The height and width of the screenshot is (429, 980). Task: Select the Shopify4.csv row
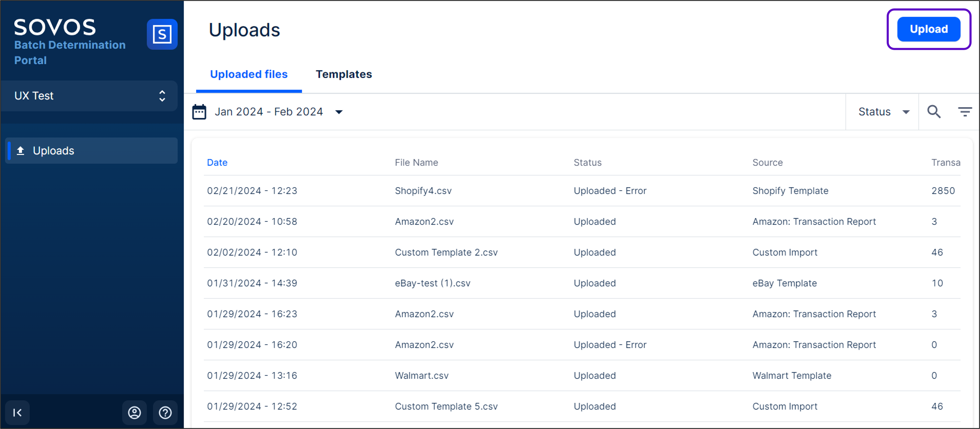click(x=423, y=191)
